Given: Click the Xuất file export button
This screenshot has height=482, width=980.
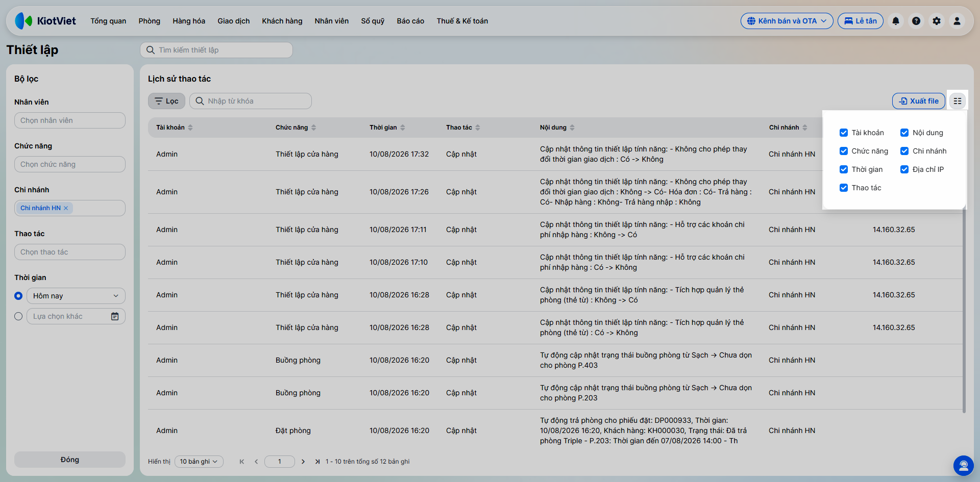Looking at the screenshot, I should pyautogui.click(x=919, y=101).
